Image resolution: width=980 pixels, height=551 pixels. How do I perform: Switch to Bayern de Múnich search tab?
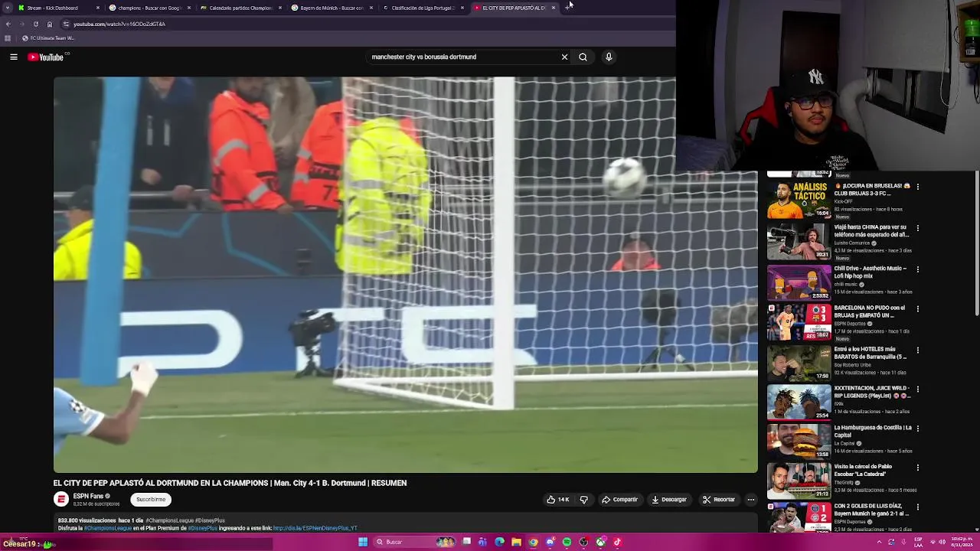click(x=332, y=8)
